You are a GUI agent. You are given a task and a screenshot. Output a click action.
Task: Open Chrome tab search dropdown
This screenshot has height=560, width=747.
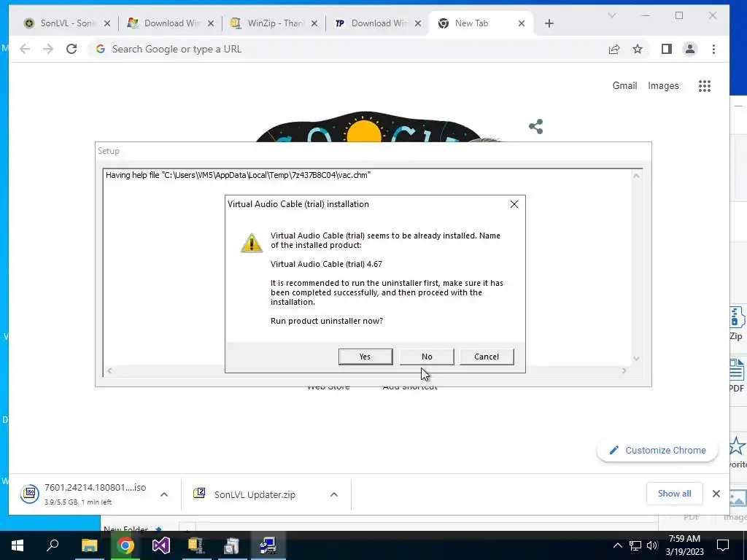612,16
